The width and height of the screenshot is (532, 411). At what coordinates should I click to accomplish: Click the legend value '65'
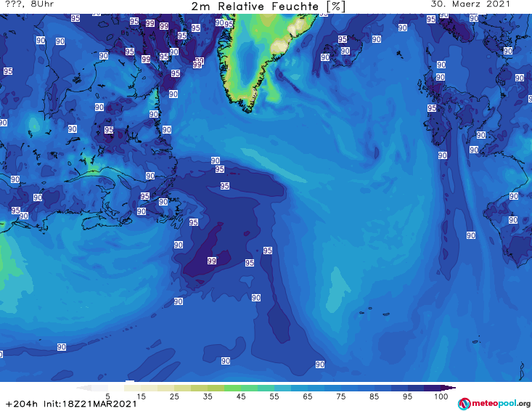tap(308, 396)
